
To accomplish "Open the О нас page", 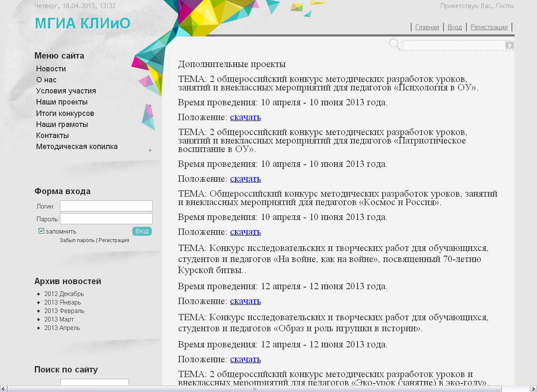I will (46, 80).
